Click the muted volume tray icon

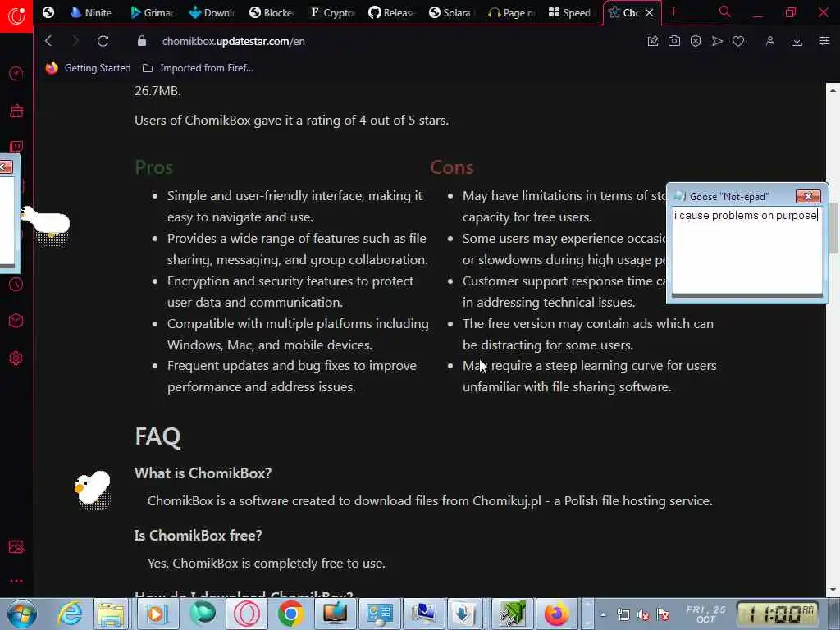coord(643,615)
